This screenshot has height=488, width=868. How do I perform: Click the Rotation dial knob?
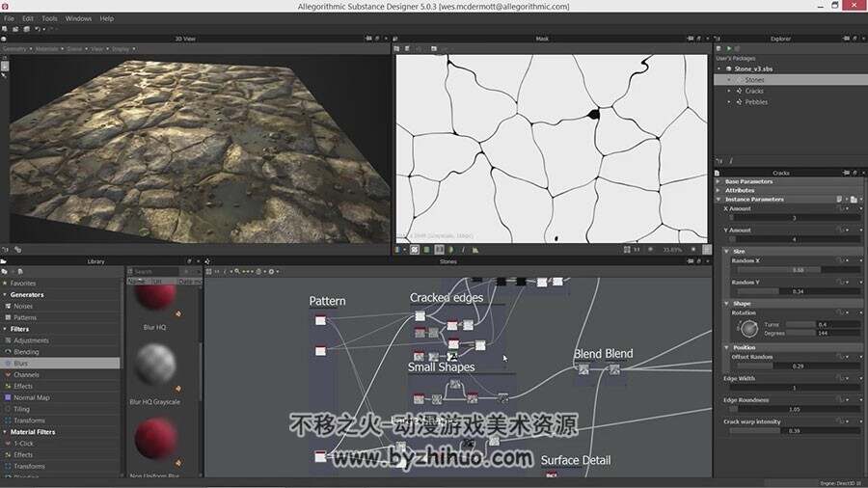pyautogui.click(x=749, y=329)
